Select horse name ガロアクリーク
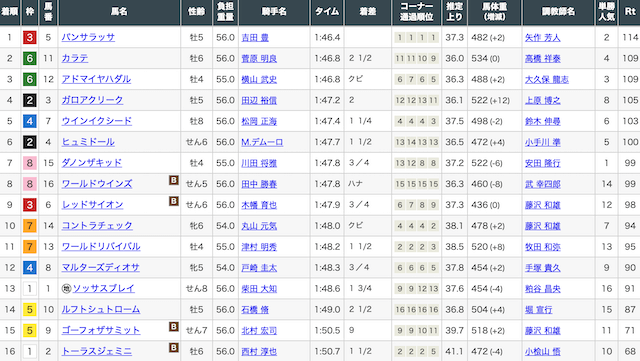The height and width of the screenshot is (361, 640). click(x=92, y=100)
